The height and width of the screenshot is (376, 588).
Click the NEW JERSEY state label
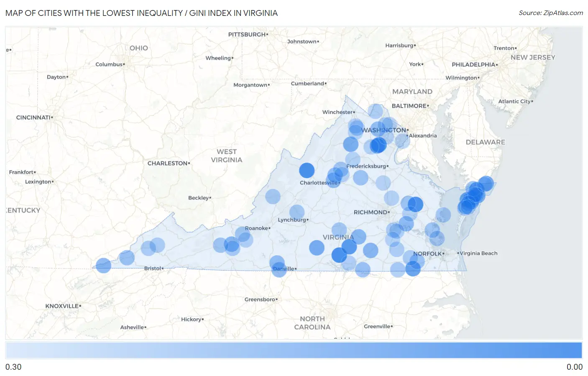[533, 57]
